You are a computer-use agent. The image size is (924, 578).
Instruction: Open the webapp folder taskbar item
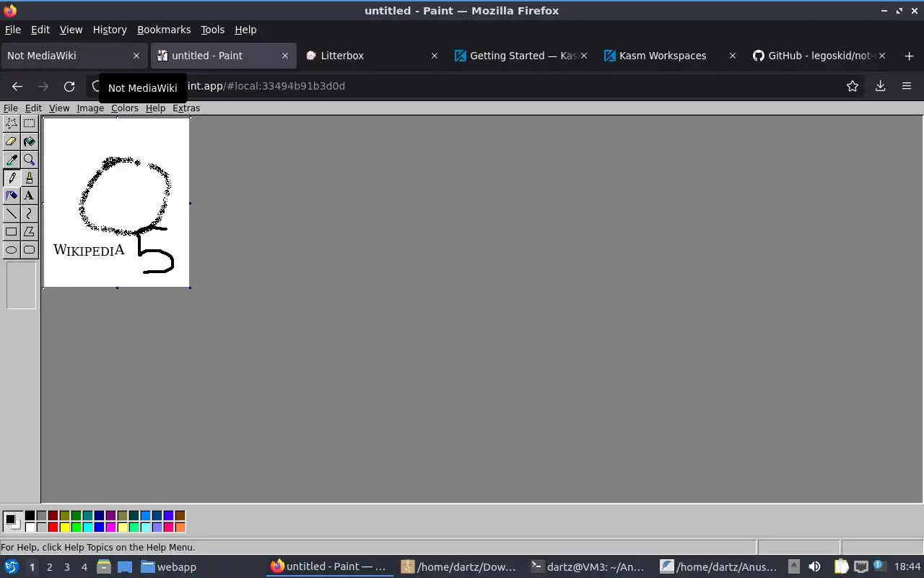[x=169, y=567]
